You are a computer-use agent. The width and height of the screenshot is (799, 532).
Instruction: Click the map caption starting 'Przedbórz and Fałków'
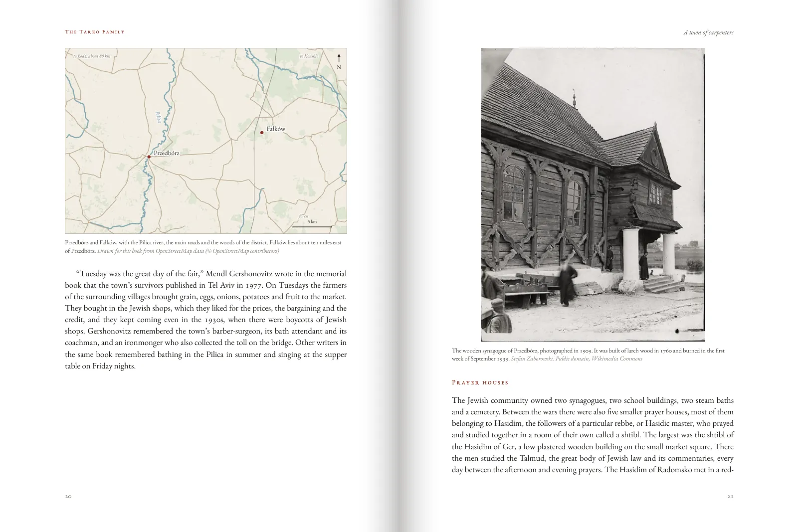[x=203, y=247]
